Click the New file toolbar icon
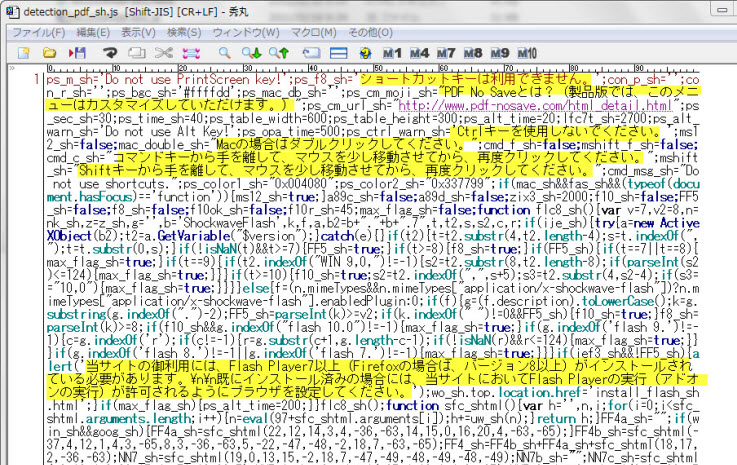The image size is (737, 465). [24, 53]
